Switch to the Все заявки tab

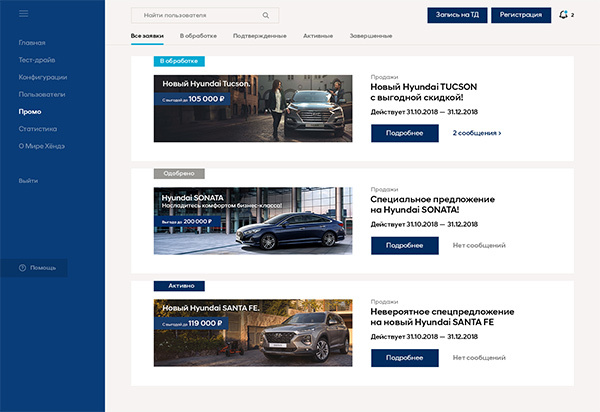[147, 36]
